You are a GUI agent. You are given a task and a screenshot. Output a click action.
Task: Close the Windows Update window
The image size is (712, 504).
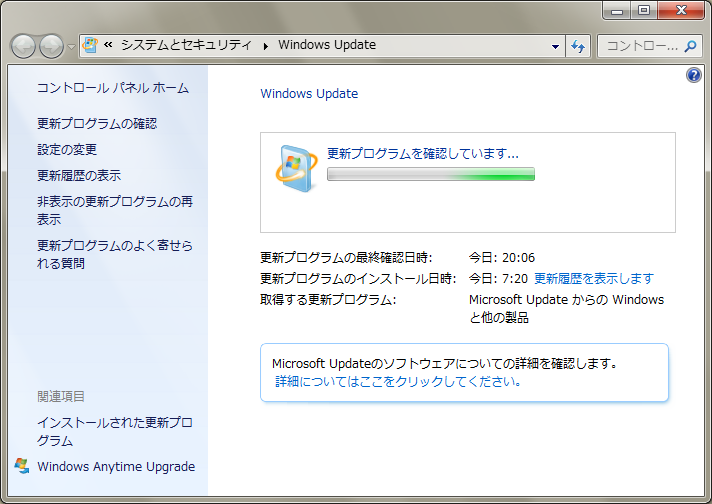coord(681,10)
